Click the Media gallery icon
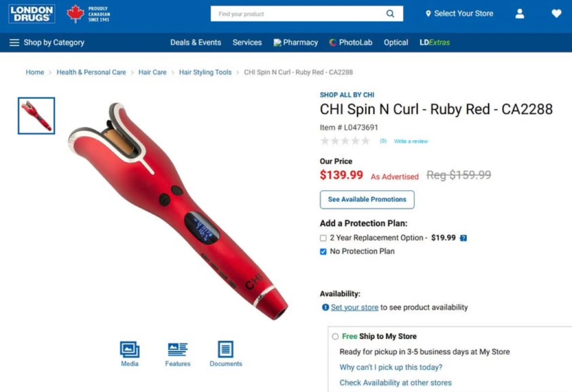572x392 pixels. pyautogui.click(x=129, y=350)
